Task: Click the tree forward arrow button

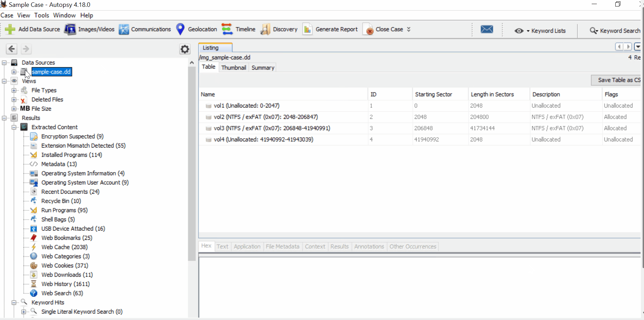Action: click(x=26, y=49)
